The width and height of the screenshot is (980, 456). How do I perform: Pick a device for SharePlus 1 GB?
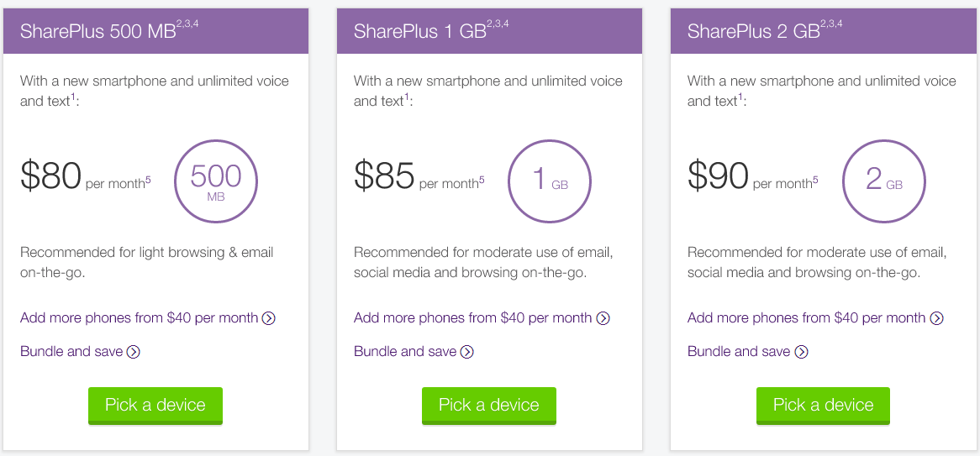pyautogui.click(x=489, y=406)
